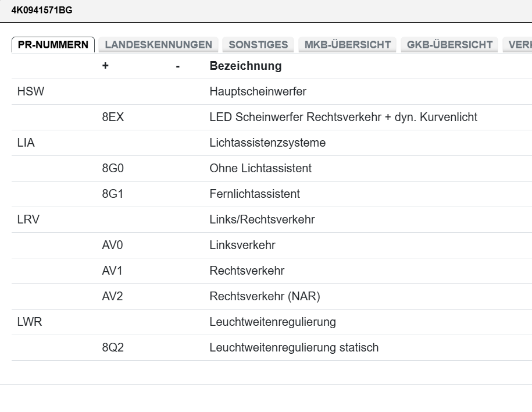532x412 pixels.
Task: Go to the GKB-ÜBERSICHT tab
Action: point(449,45)
